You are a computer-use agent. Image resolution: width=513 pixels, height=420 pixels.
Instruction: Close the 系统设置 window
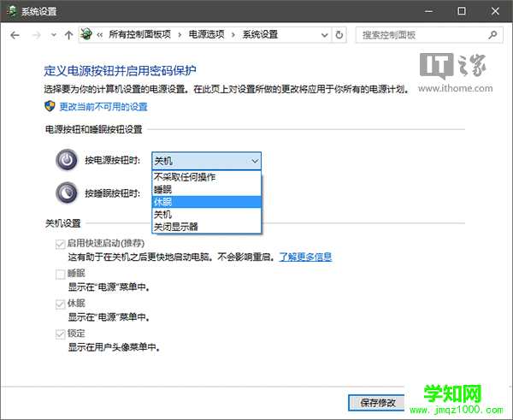tap(495, 11)
